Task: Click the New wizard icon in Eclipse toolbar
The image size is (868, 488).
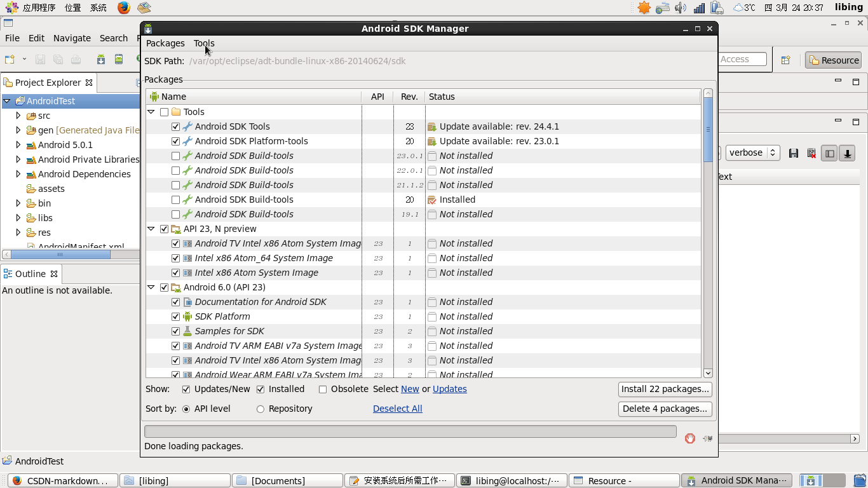Action: click(10, 59)
